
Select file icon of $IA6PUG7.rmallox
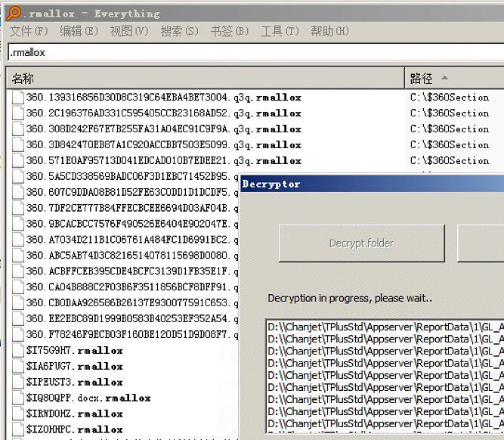pyautogui.click(x=18, y=366)
